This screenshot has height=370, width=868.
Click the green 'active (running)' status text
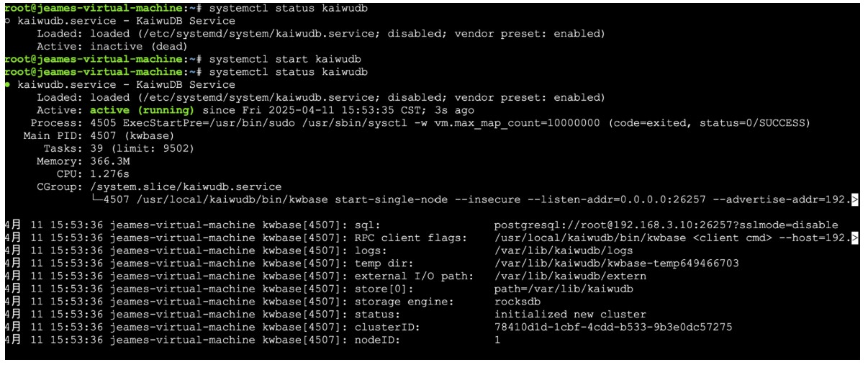pyautogui.click(x=142, y=110)
